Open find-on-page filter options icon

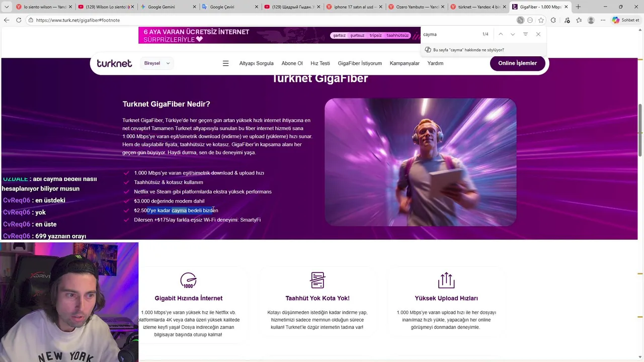525,34
